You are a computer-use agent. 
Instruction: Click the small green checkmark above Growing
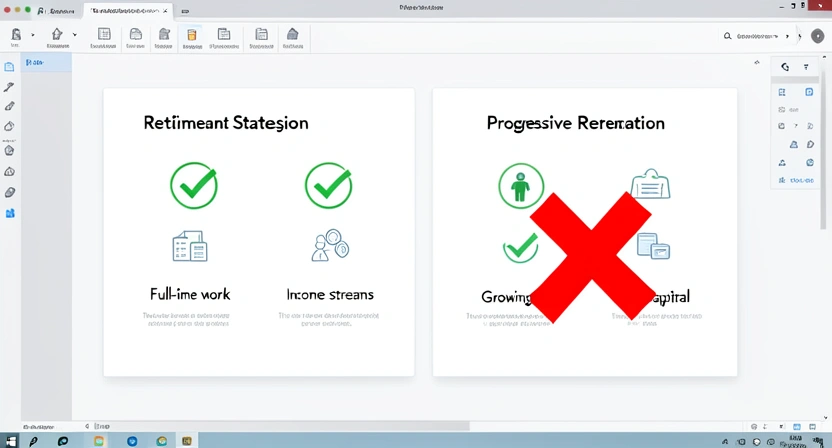click(x=520, y=246)
